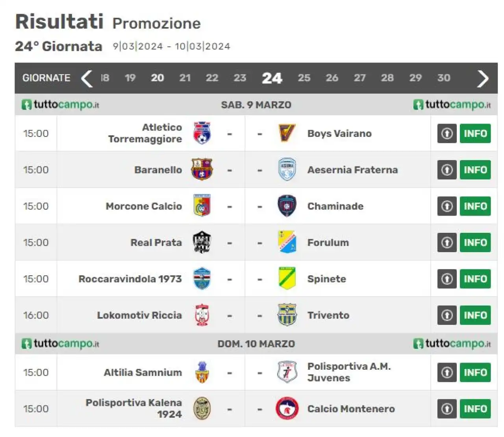Open INFO for the Roccaravindola 1973 match
Image resolution: width=504 pixels, height=437 pixels.
pyautogui.click(x=475, y=279)
